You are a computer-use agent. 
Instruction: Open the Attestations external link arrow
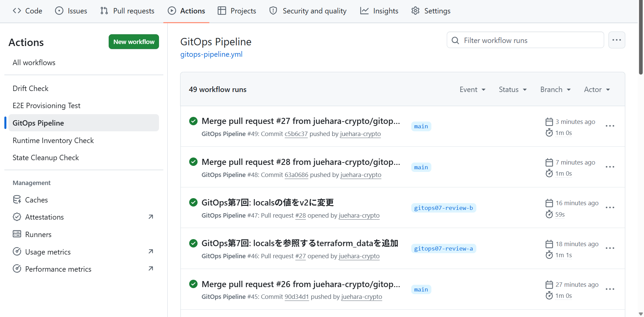click(151, 217)
